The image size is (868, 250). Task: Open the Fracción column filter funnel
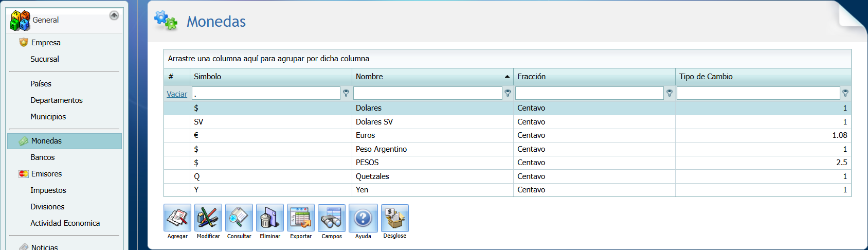pyautogui.click(x=670, y=93)
